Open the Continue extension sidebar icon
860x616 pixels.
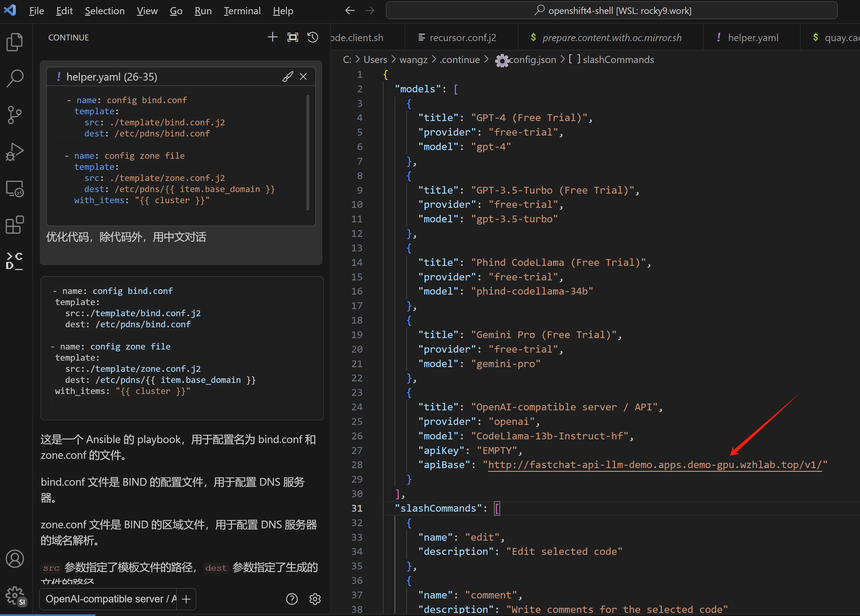(15, 261)
